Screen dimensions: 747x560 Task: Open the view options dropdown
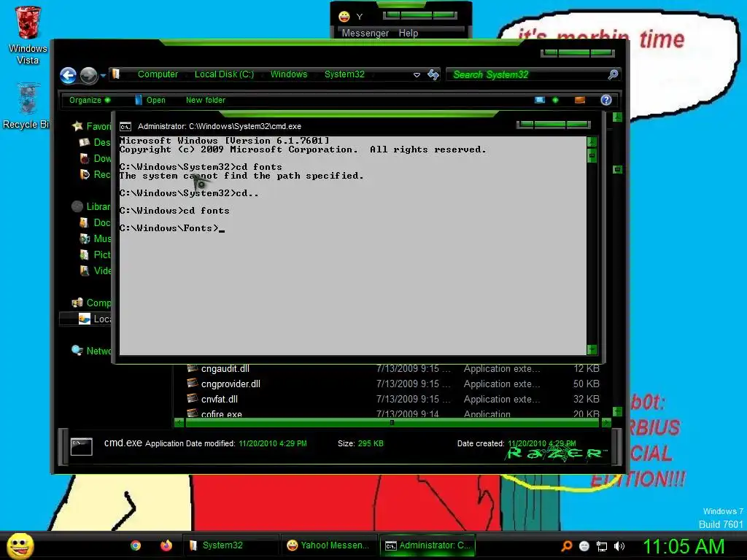point(555,100)
